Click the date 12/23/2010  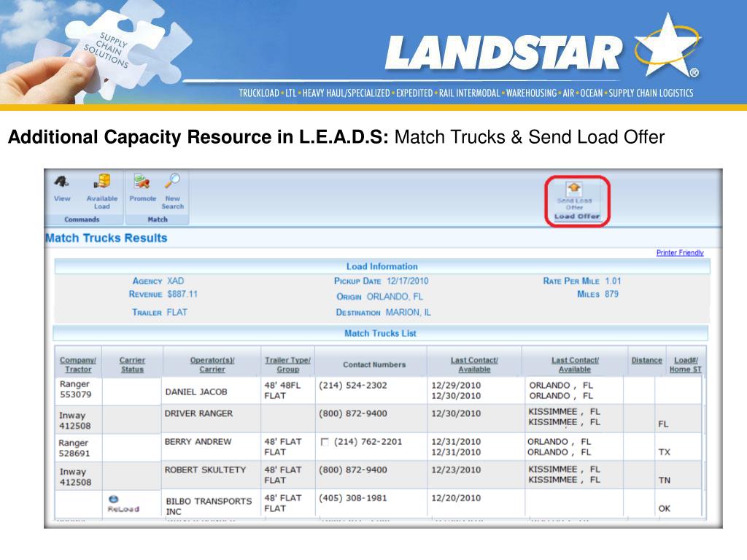[x=456, y=470]
